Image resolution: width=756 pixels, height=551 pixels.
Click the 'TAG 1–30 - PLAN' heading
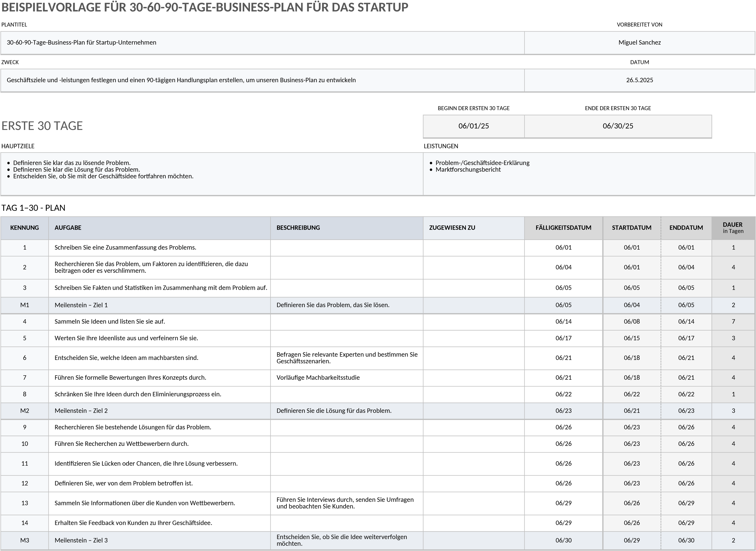point(33,208)
